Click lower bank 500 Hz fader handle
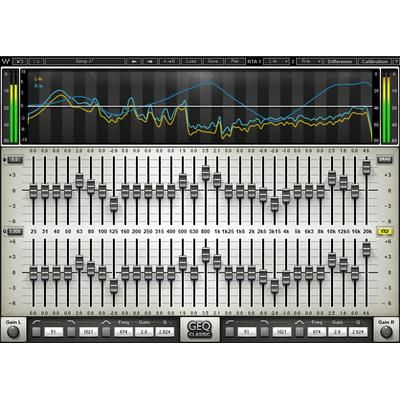 (x=183, y=263)
